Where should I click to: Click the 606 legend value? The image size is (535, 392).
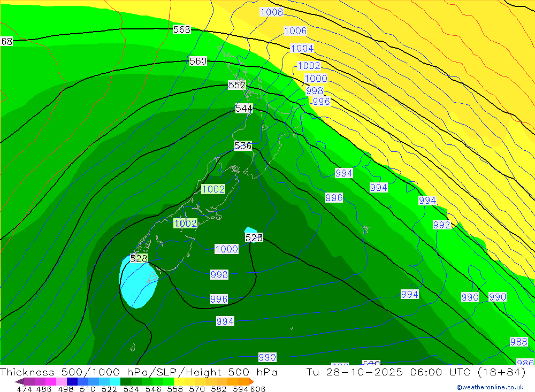click(x=257, y=389)
